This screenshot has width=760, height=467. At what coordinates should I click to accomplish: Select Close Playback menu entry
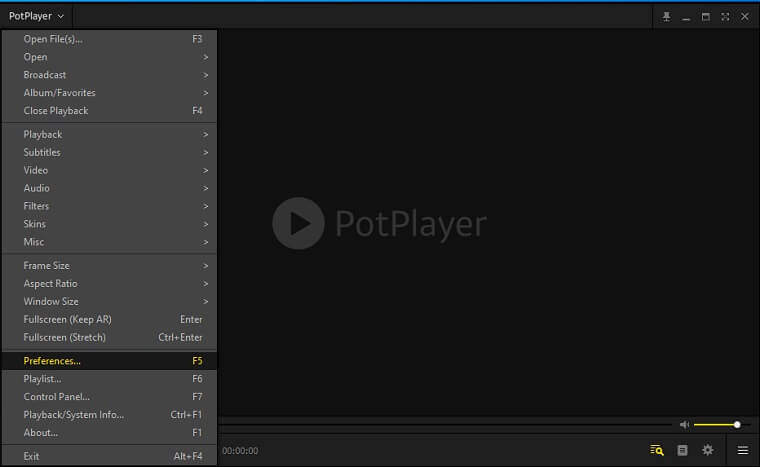110,111
